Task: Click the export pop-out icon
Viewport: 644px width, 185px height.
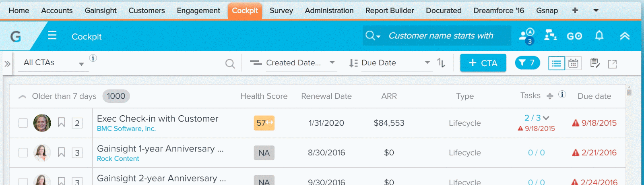Action: 612,64
